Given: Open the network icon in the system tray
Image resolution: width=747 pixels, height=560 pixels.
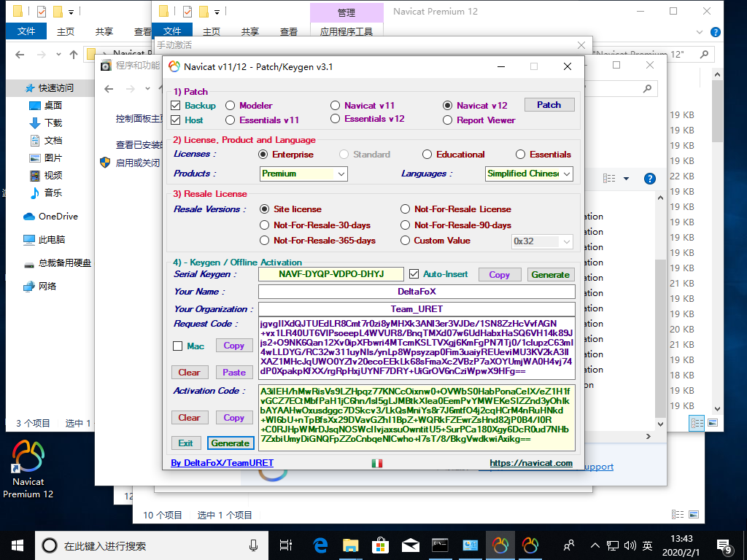Looking at the screenshot, I should (x=613, y=545).
